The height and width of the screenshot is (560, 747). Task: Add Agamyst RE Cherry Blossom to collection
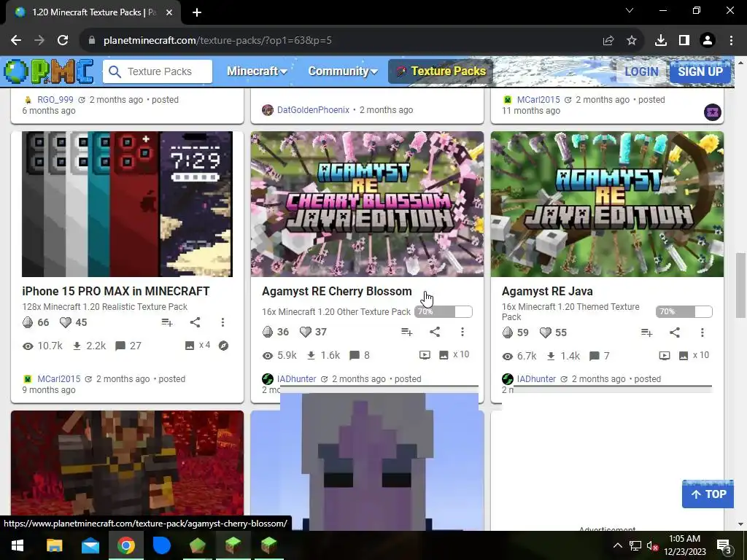(406, 332)
